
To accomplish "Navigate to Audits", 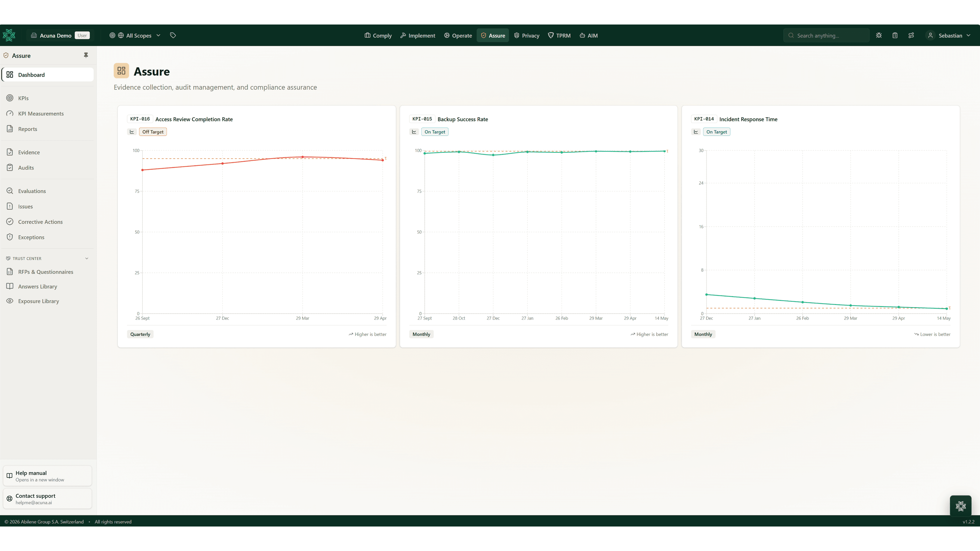I will click(48, 168).
